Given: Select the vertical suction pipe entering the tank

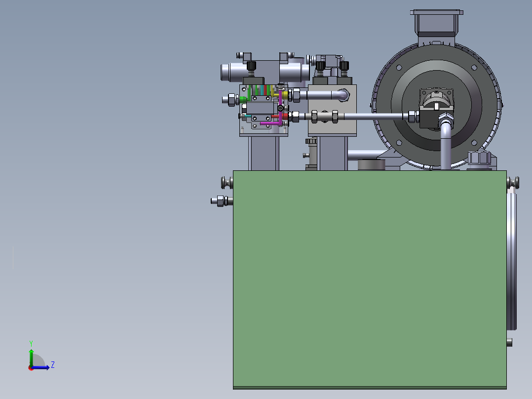Looking at the screenshot, I should pos(446,146).
